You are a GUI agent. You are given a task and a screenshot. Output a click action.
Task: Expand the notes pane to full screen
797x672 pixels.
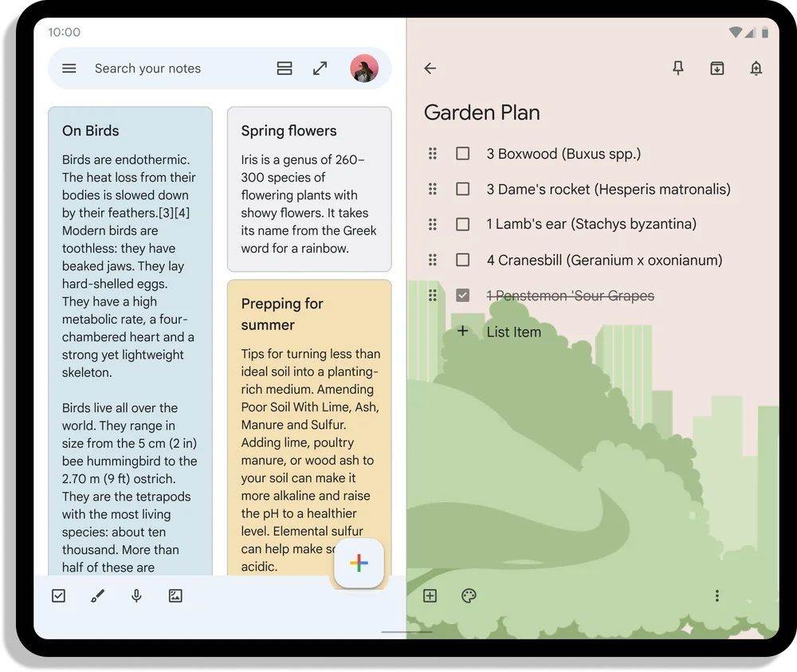pos(320,69)
